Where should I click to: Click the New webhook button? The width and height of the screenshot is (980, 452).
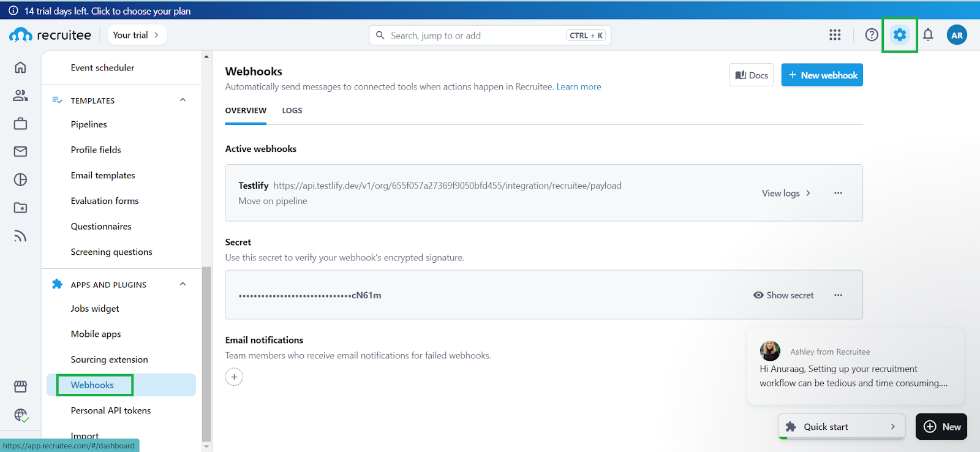pyautogui.click(x=822, y=75)
